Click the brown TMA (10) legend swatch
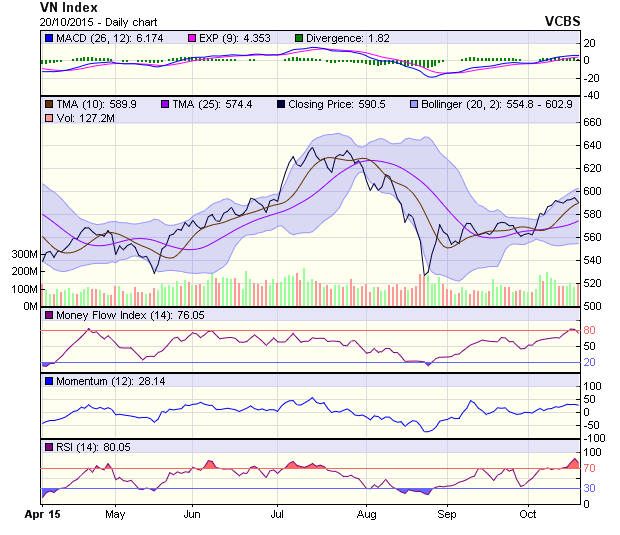This screenshot has width=620, height=535. [49, 103]
